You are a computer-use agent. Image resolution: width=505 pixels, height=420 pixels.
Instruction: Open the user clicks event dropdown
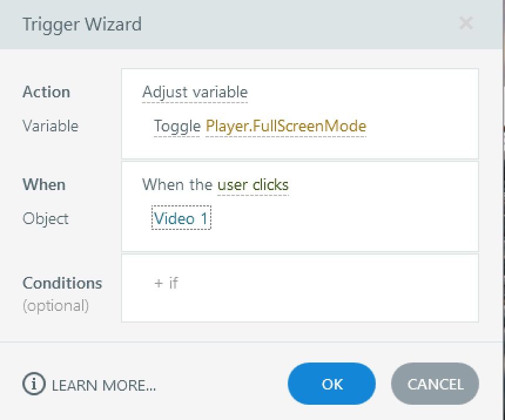253,185
